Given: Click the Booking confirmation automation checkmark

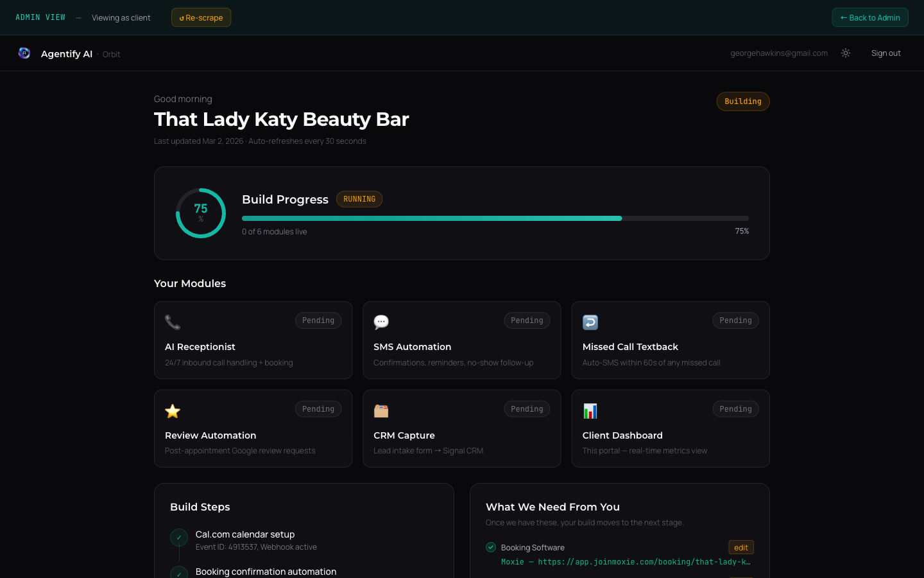Looking at the screenshot, I should click(x=179, y=573).
